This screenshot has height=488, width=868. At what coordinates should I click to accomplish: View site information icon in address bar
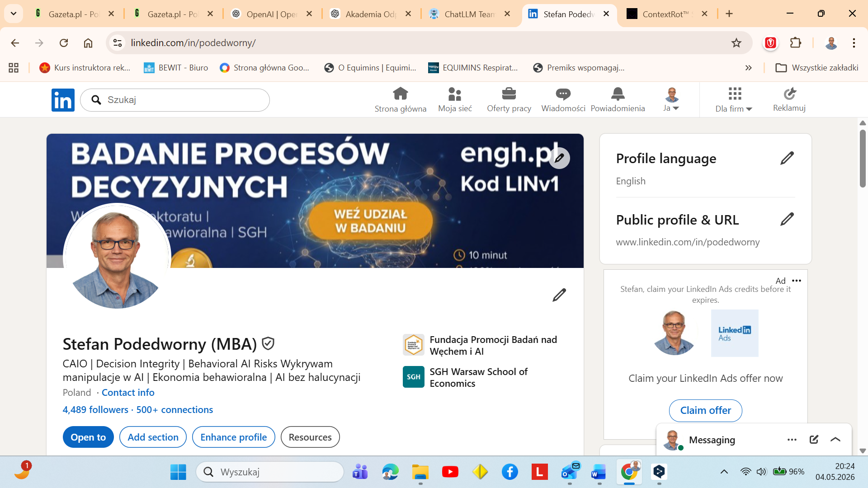point(118,43)
